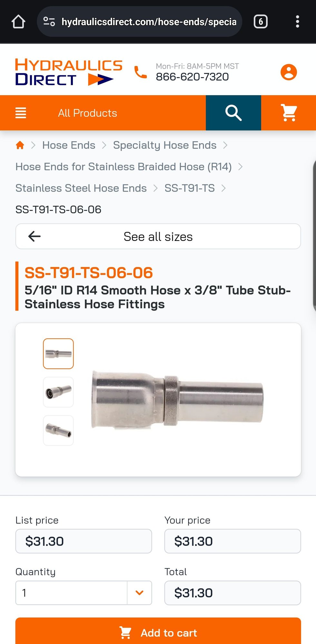
Task: Tap the browser home icon
Action: pyautogui.click(x=18, y=22)
